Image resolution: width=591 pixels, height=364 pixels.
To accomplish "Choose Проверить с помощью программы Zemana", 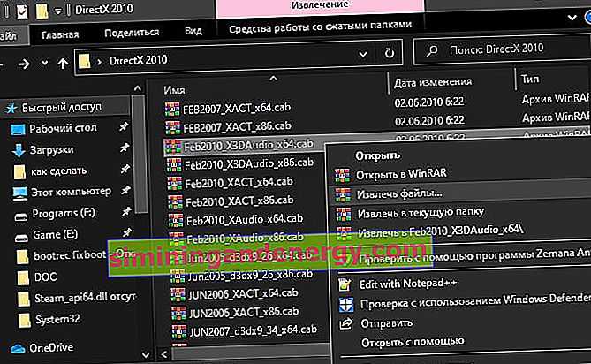I will [x=474, y=256].
